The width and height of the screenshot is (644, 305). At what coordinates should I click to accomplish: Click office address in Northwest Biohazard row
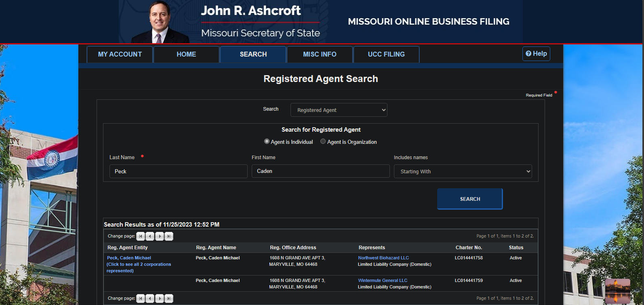coord(297,261)
